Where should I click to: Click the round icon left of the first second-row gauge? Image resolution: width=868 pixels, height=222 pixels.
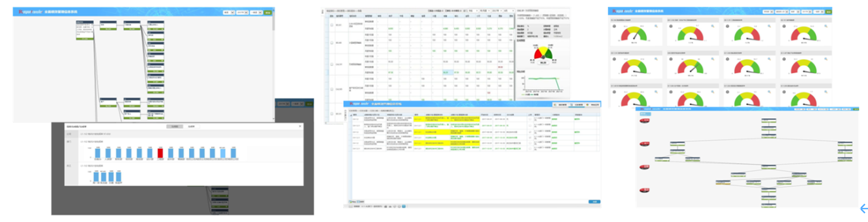[615, 59]
